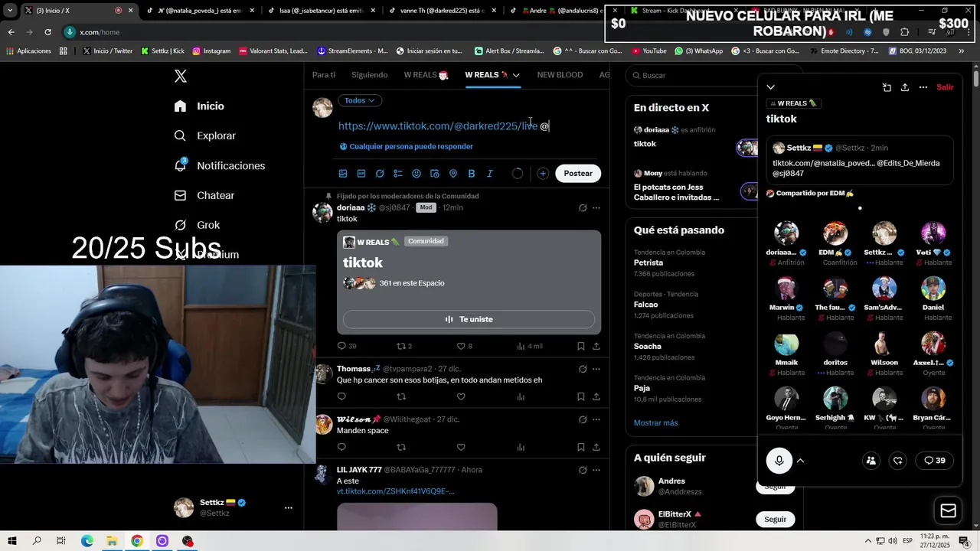980x551 pixels.
Task: Switch to the Para ti tab
Action: coord(324,75)
